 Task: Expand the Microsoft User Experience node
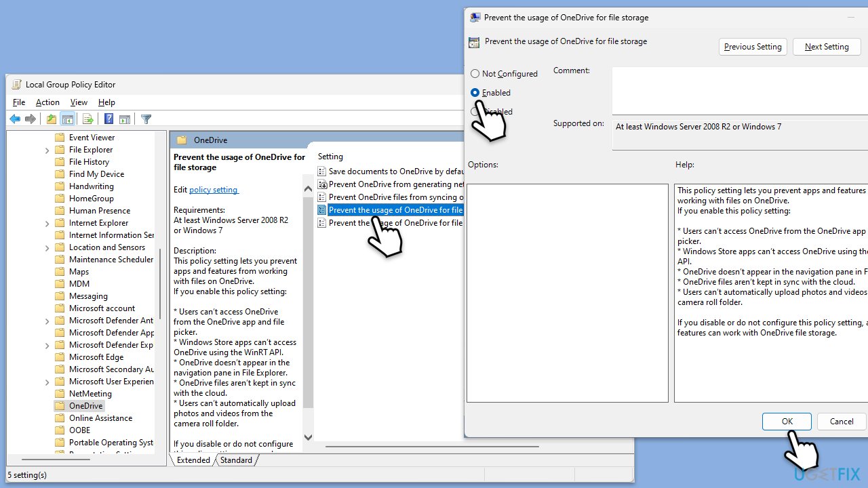[47, 382]
